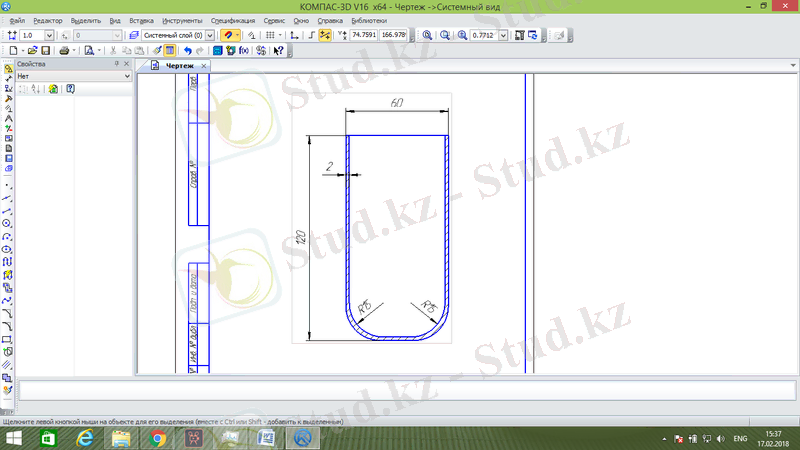The height and width of the screenshot is (450, 800).
Task: Select the Point drawing tool
Action: pos(7,186)
